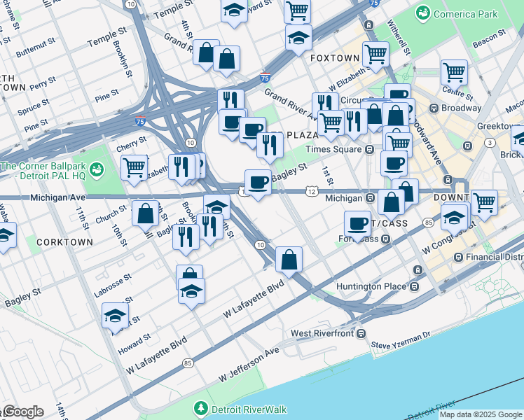This screenshot has width=524, height=420.
Task: Click the Huntington Place label
Action: click(371, 286)
